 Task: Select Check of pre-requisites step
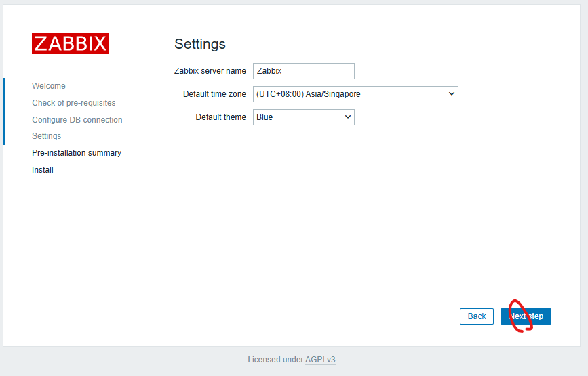point(74,102)
